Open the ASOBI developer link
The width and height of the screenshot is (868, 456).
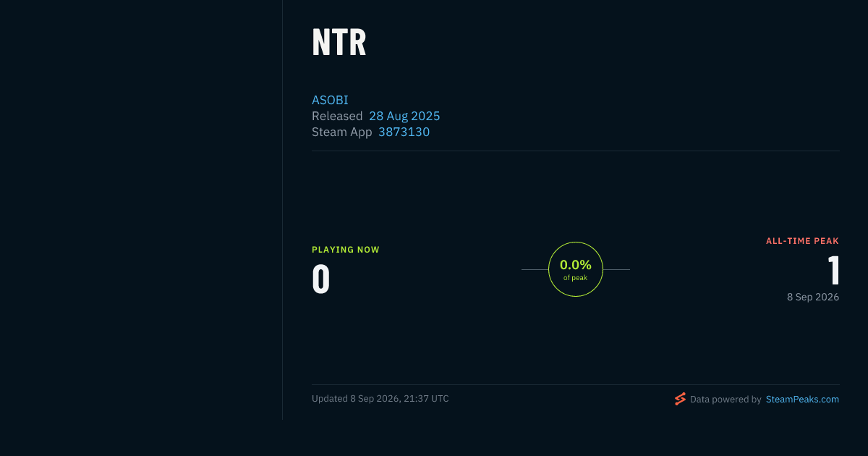click(330, 100)
